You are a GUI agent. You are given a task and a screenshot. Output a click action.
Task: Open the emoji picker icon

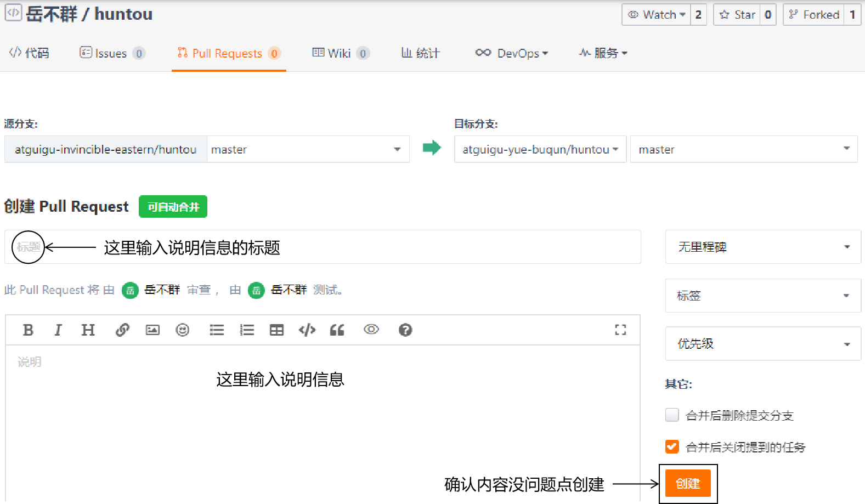click(x=182, y=330)
